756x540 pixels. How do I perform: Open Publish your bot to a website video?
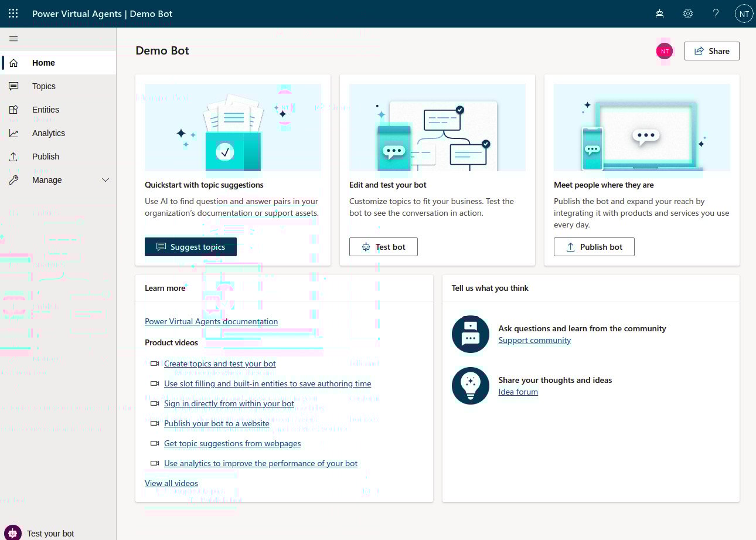tap(217, 423)
